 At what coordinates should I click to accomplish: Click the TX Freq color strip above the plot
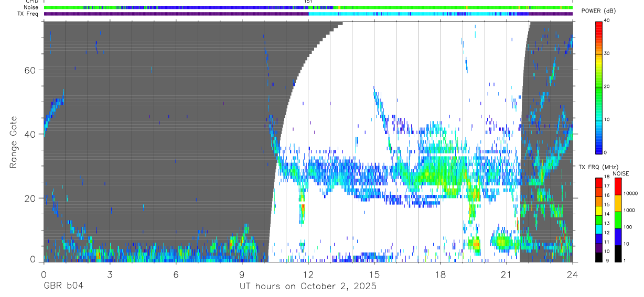(x=308, y=14)
